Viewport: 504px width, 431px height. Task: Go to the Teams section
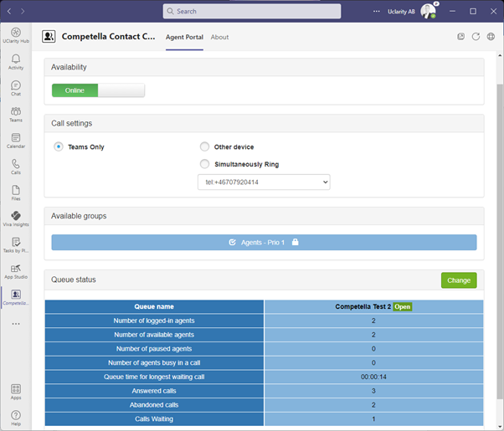[x=16, y=115]
